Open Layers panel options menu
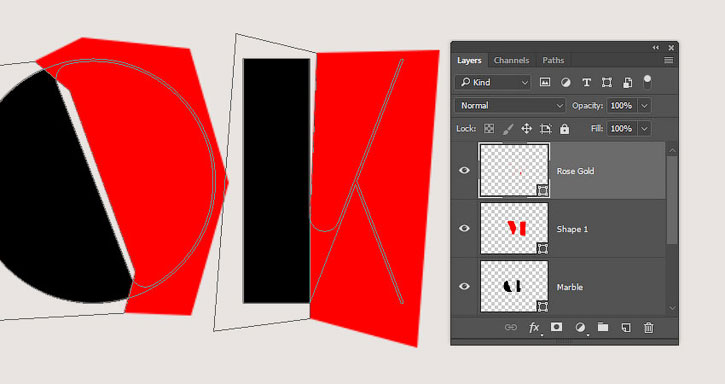The height and width of the screenshot is (384, 725). point(669,60)
